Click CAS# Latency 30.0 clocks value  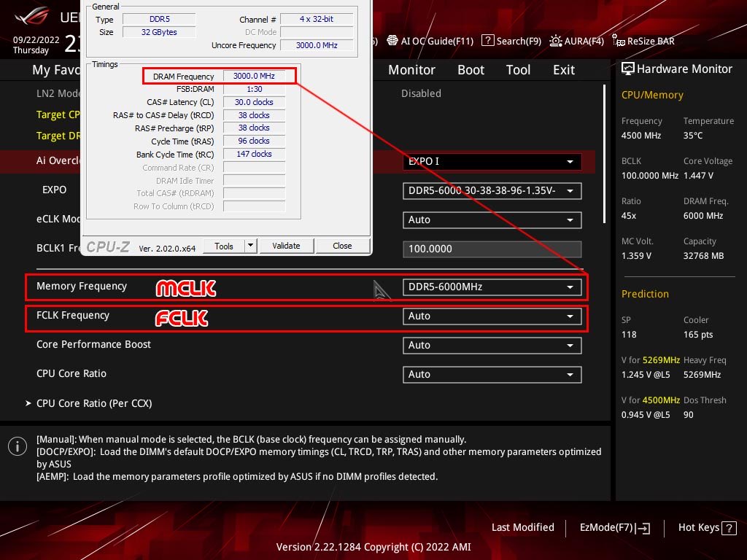pyautogui.click(x=254, y=102)
